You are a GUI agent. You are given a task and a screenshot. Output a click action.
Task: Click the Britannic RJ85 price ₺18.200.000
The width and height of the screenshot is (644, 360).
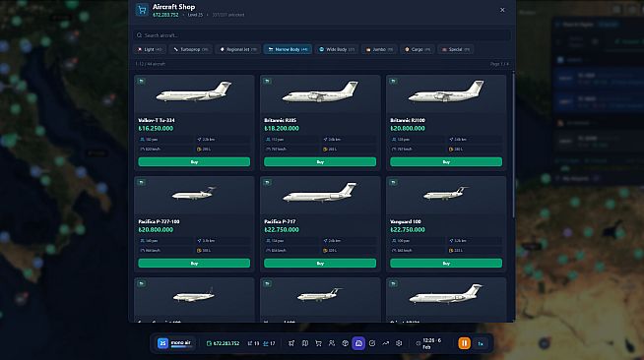[282, 128]
